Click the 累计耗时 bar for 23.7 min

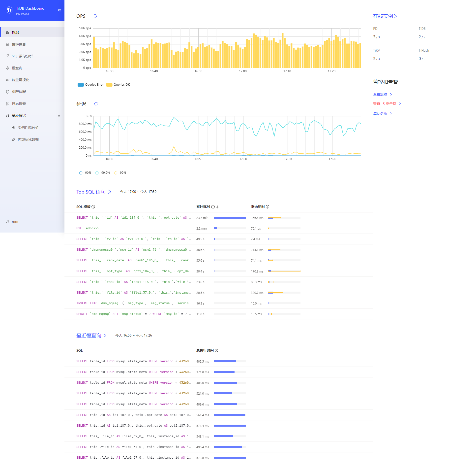[x=230, y=218]
